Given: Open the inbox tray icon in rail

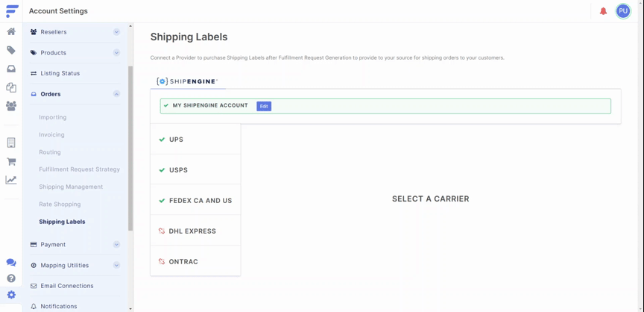Looking at the screenshot, I should 11,69.
